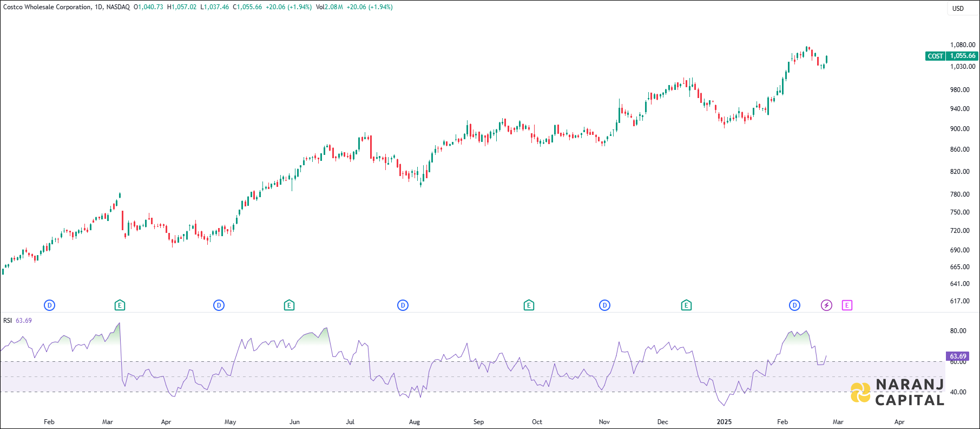Open the dividend marker above Feb 2024
This screenshot has height=429, width=980.
[50, 305]
